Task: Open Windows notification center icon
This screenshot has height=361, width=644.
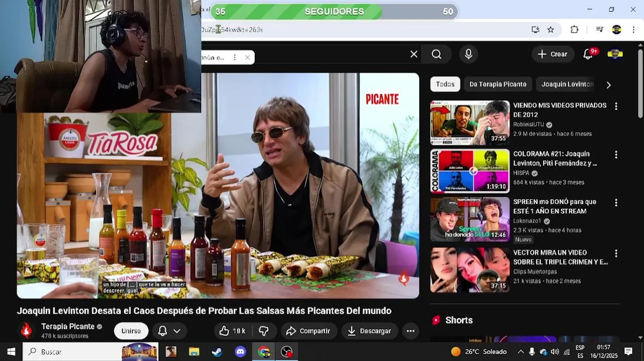Action: point(628,351)
